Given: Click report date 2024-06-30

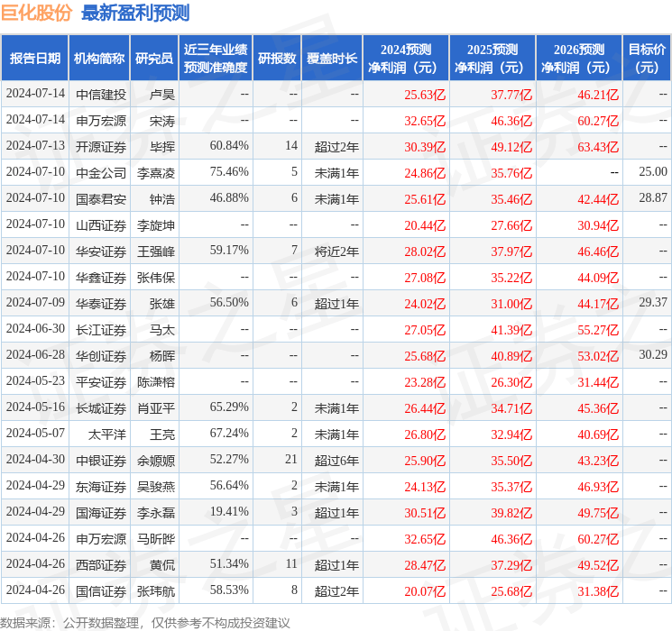Looking at the screenshot, I should click(x=35, y=328).
